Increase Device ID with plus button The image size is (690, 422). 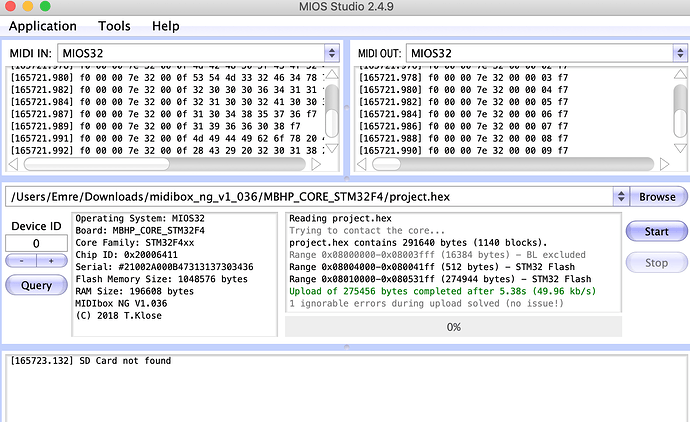click(x=52, y=261)
